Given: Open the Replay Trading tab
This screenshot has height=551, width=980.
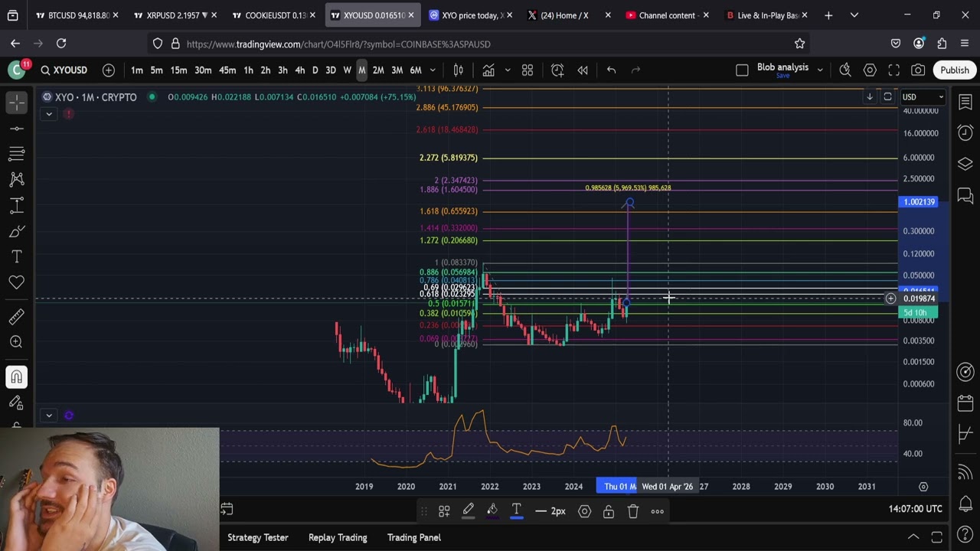Looking at the screenshot, I should tap(338, 537).
